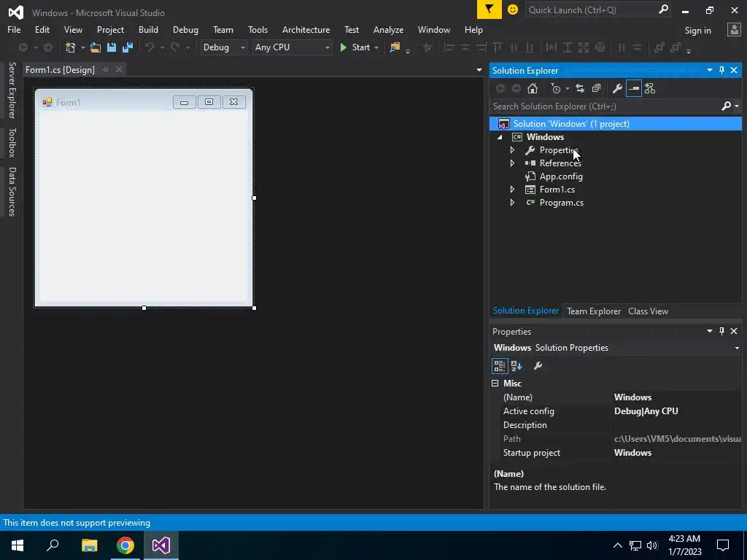Open the Properties object selector dropdown
Screen dimensions: 747x560
click(737, 348)
